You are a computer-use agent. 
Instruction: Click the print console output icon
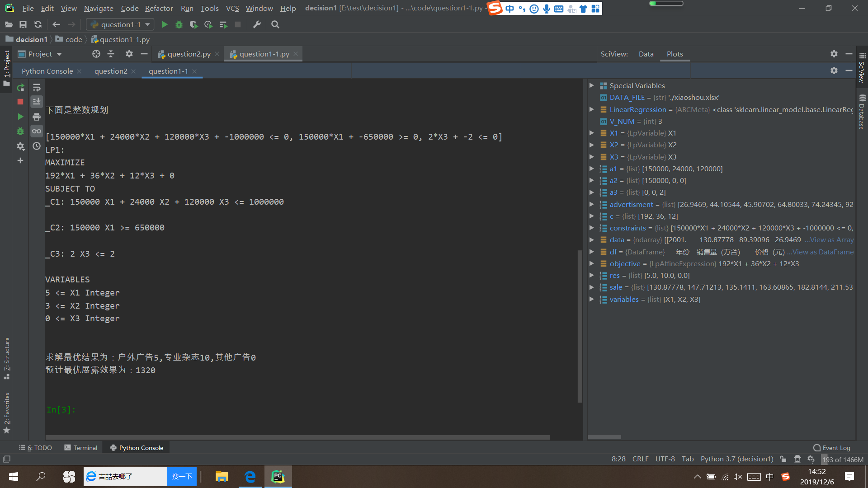37,117
